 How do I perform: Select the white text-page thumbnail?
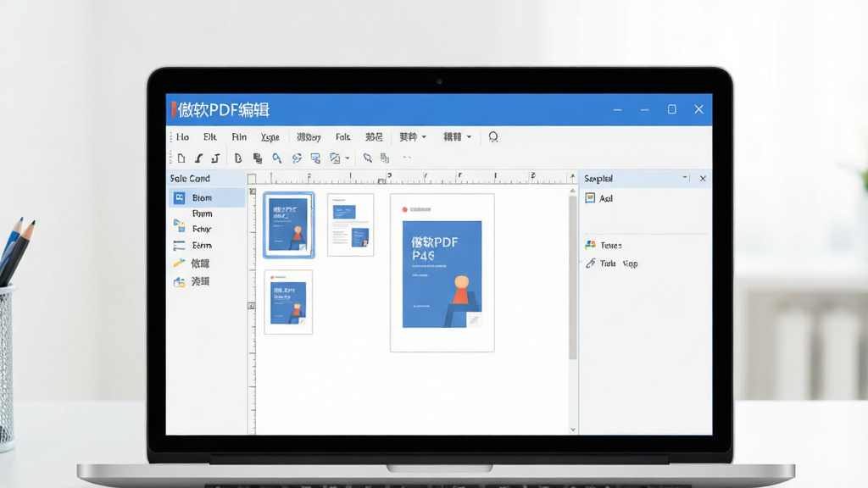click(x=350, y=225)
